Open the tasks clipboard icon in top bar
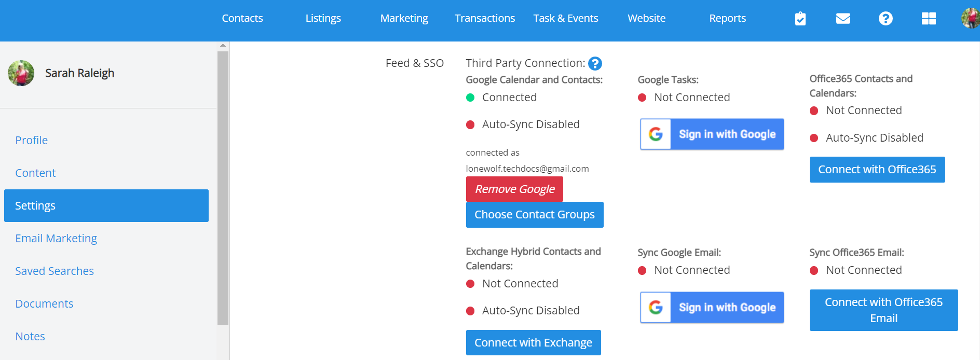The width and height of the screenshot is (980, 360). (x=800, y=18)
